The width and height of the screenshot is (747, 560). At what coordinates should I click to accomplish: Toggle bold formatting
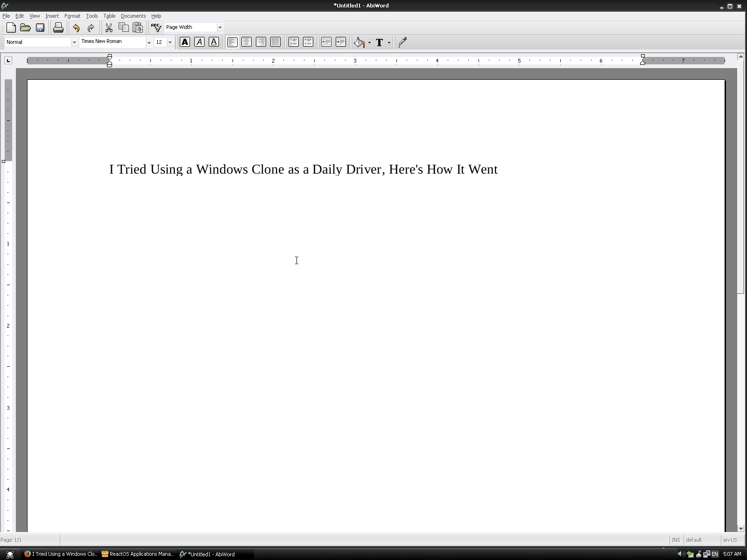185,42
